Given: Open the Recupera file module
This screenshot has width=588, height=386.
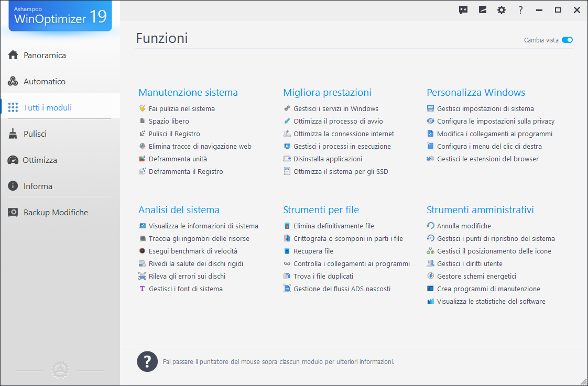Looking at the screenshot, I should coord(313,251).
